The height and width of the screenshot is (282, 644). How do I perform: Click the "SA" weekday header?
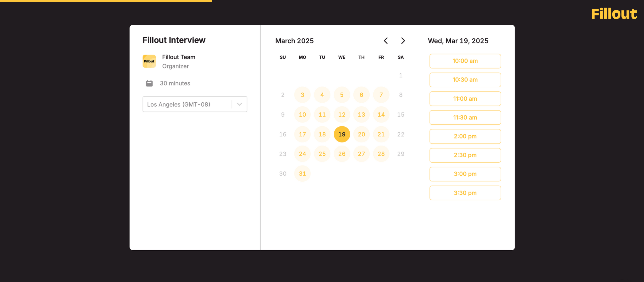(x=401, y=57)
